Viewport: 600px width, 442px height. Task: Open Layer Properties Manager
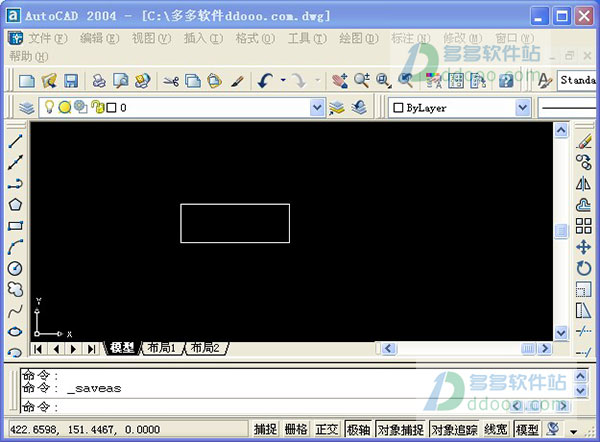[27, 108]
